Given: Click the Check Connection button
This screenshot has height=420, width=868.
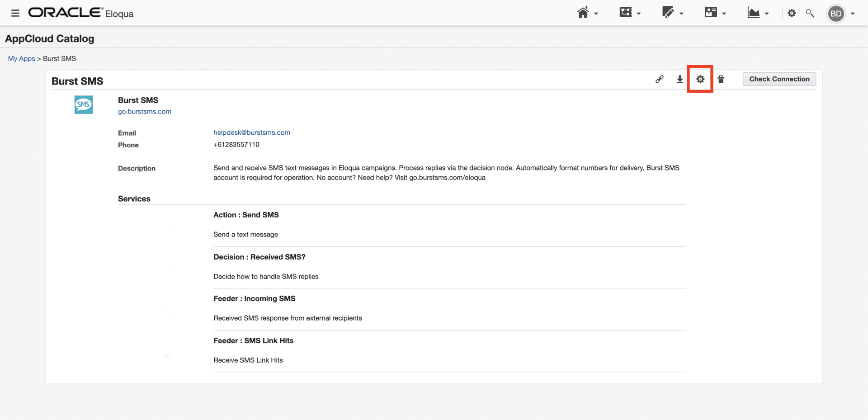Looking at the screenshot, I should click(779, 79).
